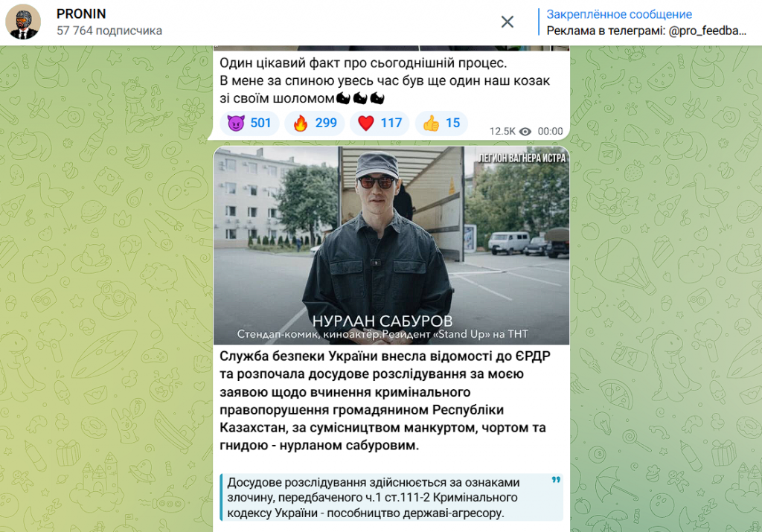The width and height of the screenshot is (762, 532).
Task: Add thumbs up reaction showing 15
Action: tap(441, 123)
